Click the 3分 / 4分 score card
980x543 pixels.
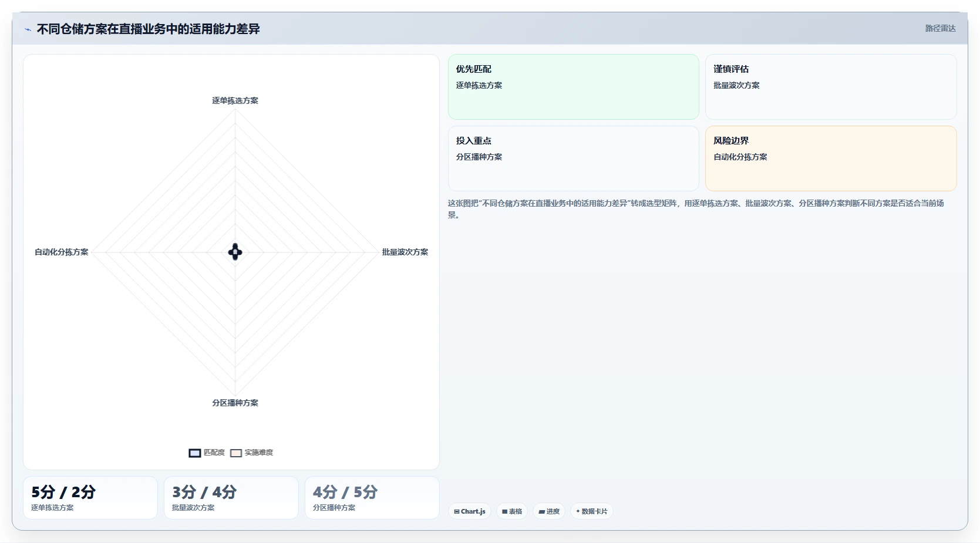click(231, 498)
